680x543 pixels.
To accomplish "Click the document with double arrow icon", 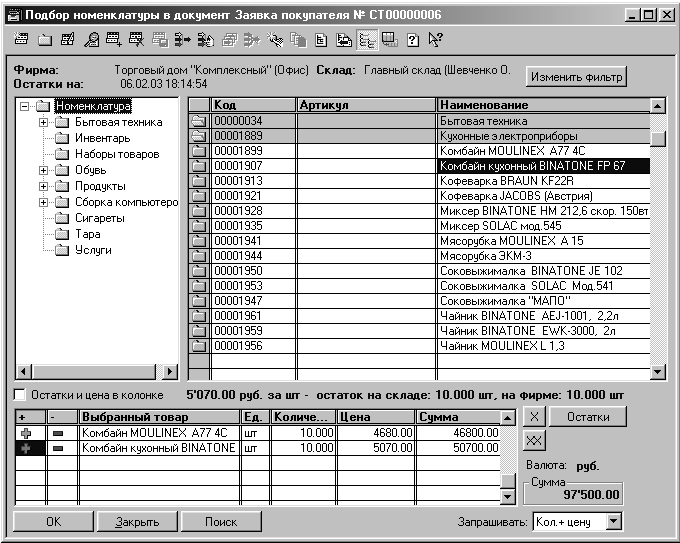I will pyautogui.click(x=344, y=40).
